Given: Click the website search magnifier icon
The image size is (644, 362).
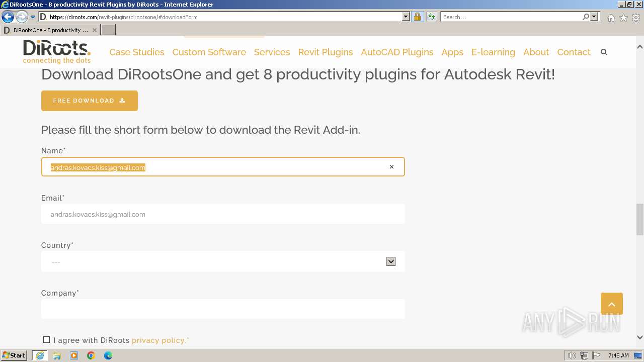Looking at the screenshot, I should tap(604, 52).
